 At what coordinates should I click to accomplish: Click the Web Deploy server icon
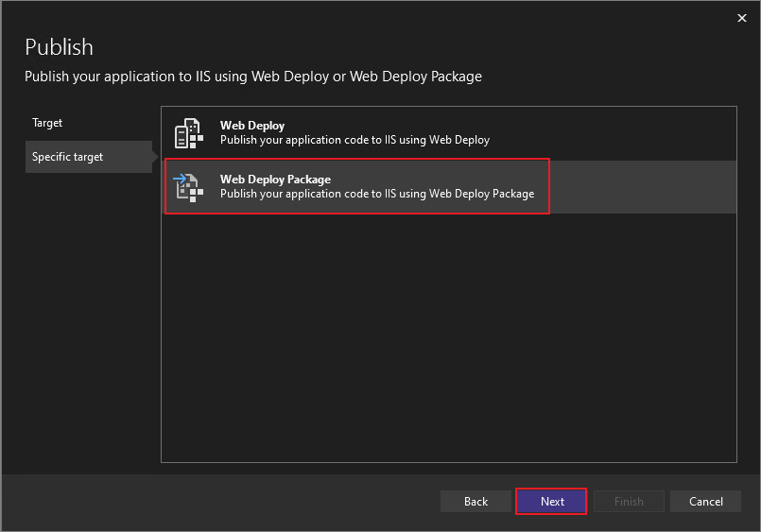pos(189,133)
